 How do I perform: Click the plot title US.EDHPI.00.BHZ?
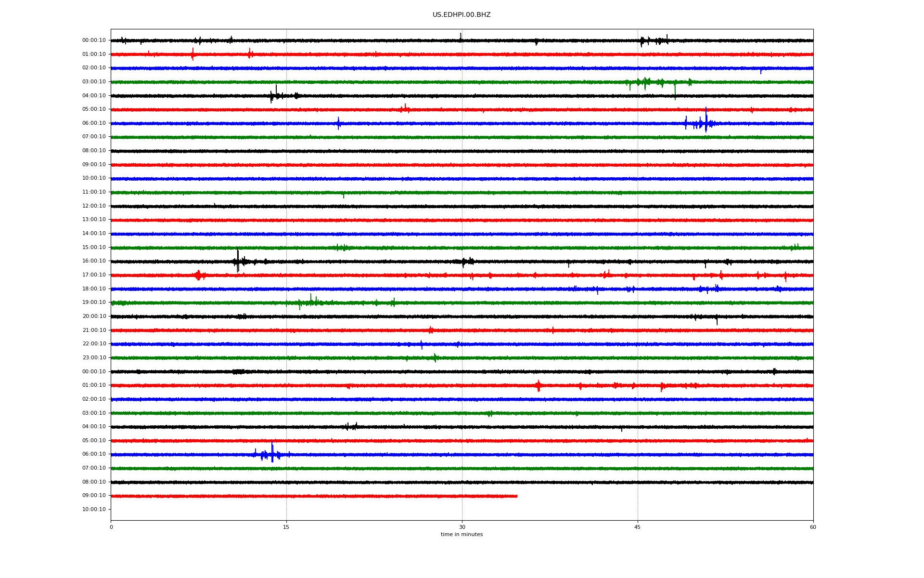coord(461,15)
